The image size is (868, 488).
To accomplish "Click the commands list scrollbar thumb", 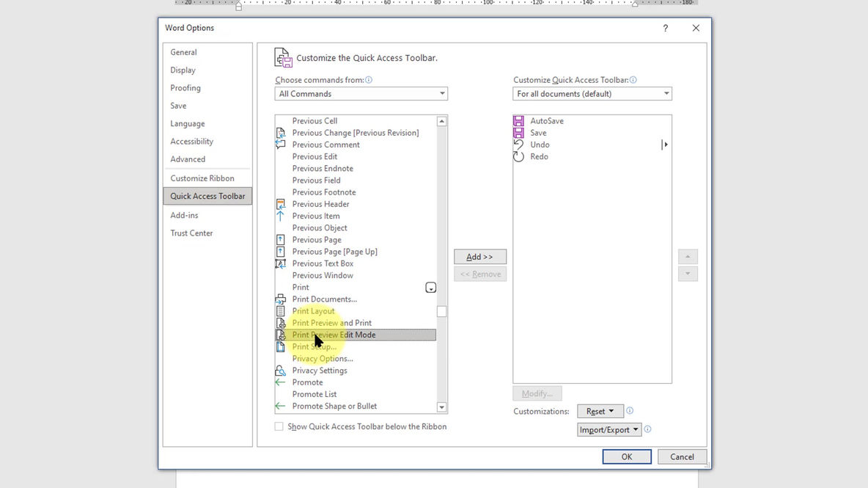I will (442, 311).
